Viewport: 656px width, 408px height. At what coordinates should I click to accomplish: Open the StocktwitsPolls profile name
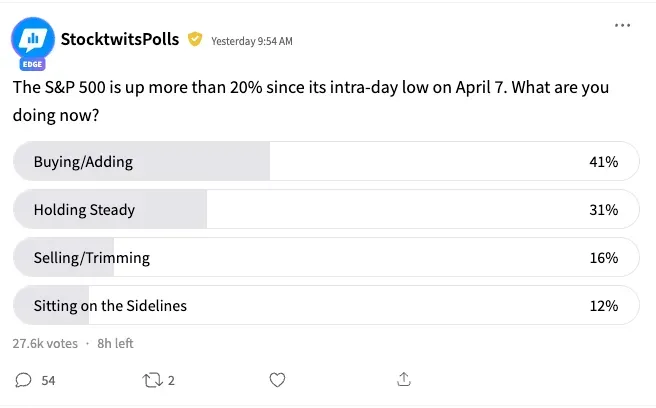(120, 39)
